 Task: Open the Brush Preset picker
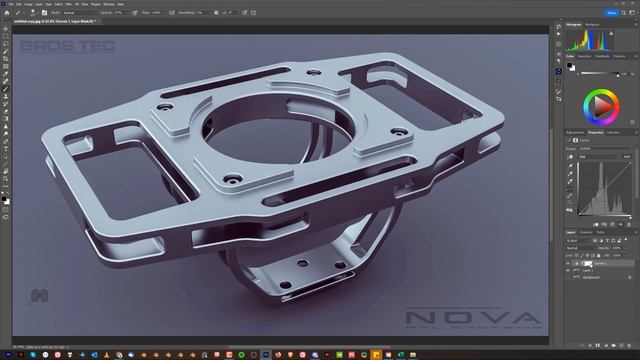33,13
